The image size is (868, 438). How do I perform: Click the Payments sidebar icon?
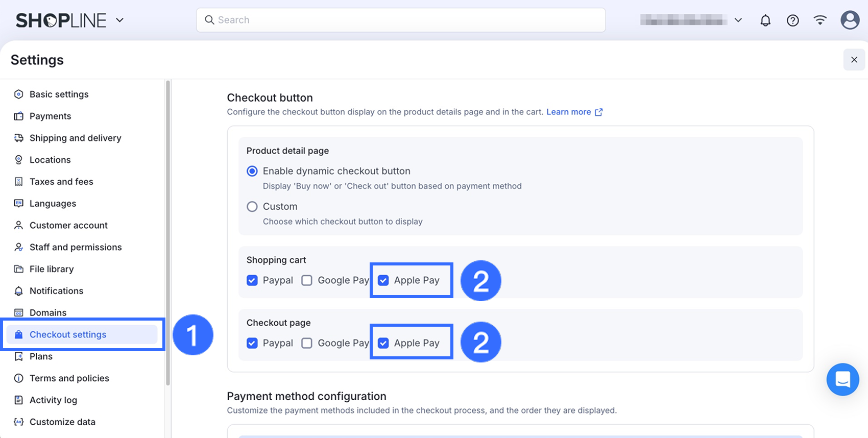[19, 116]
